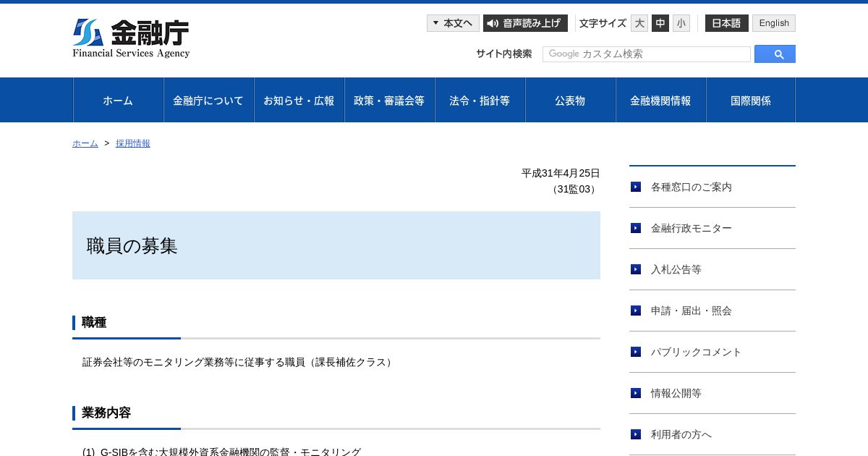
Task: Focus the Google カスタム検索 search field
Action: click(x=647, y=54)
